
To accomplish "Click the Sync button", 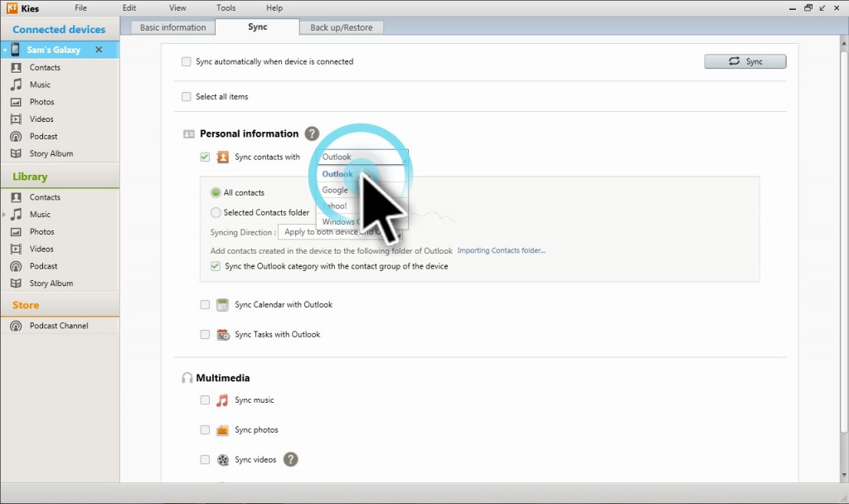I will [745, 61].
